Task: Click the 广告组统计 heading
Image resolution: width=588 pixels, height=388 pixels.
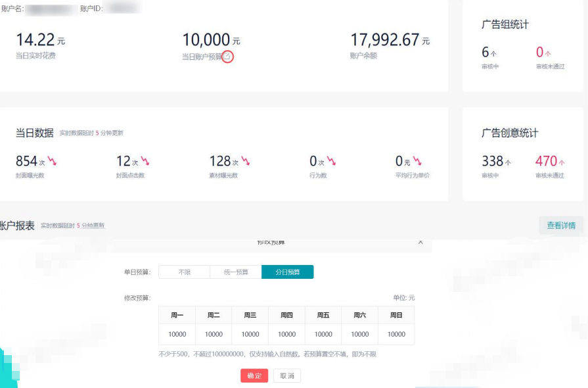Action: [x=505, y=25]
